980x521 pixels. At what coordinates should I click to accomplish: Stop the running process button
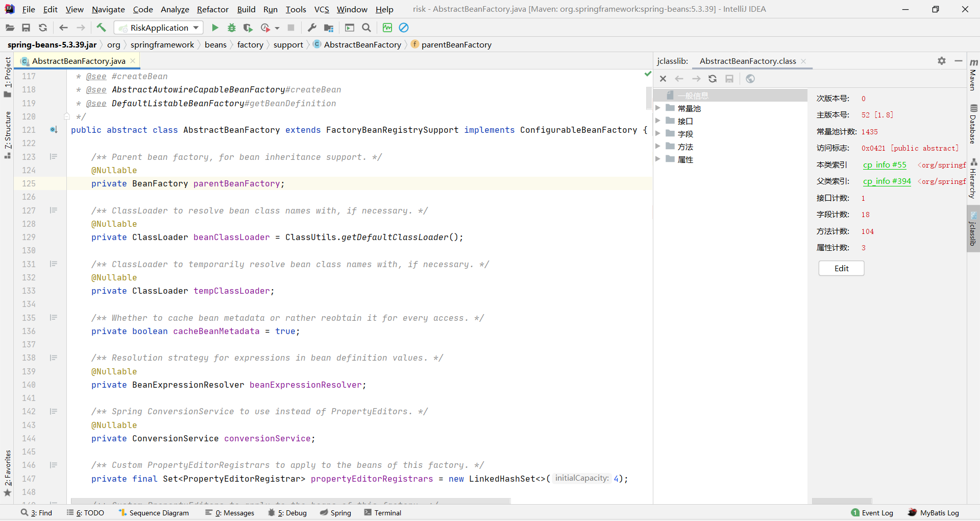(x=291, y=28)
